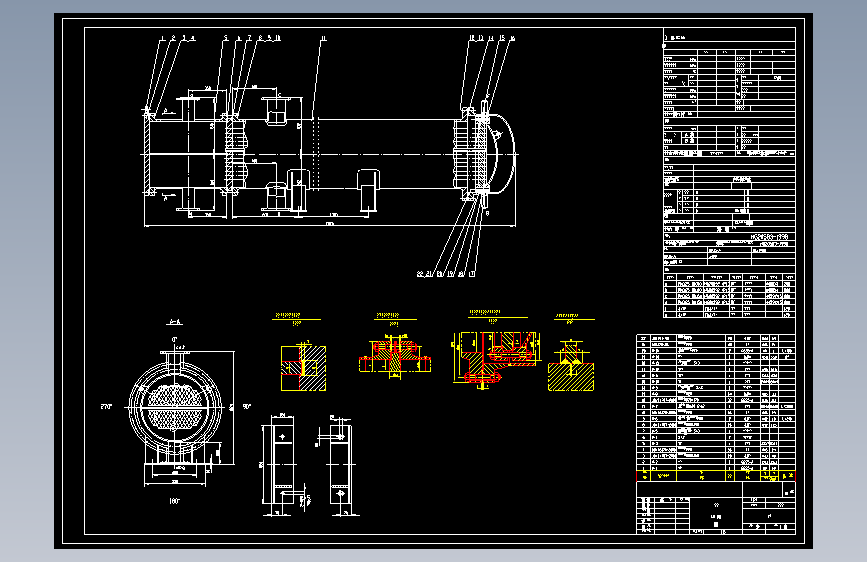The height and width of the screenshot is (562, 867).
Task: Click the yellow highlighted parts list header row
Action: click(716, 476)
